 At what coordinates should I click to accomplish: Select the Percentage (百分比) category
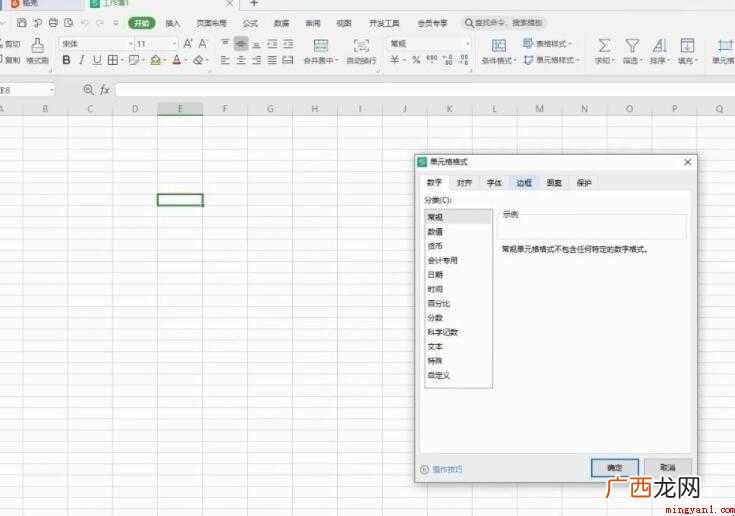coord(458,304)
